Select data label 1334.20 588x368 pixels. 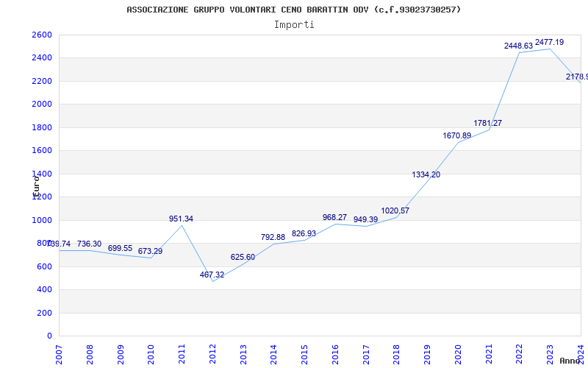(426, 174)
